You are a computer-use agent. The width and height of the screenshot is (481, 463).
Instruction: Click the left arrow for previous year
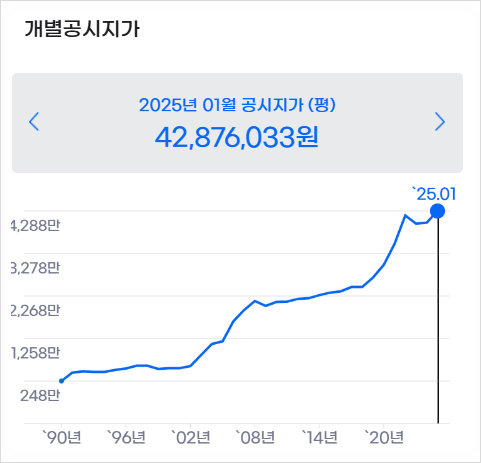(x=34, y=122)
